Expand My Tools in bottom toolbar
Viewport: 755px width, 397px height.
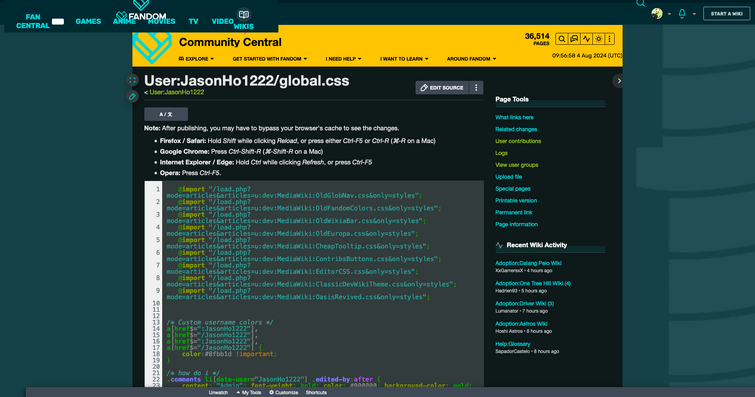click(249, 393)
